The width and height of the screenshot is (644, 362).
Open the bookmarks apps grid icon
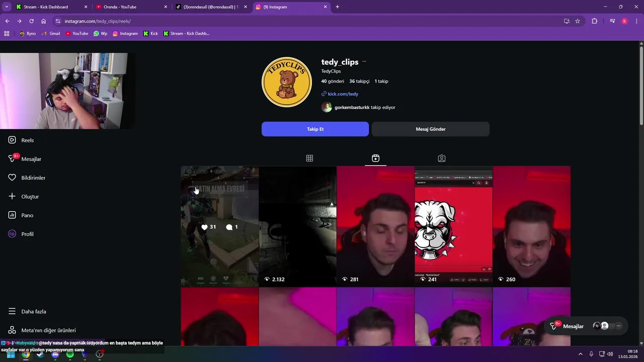pyautogui.click(x=7, y=34)
